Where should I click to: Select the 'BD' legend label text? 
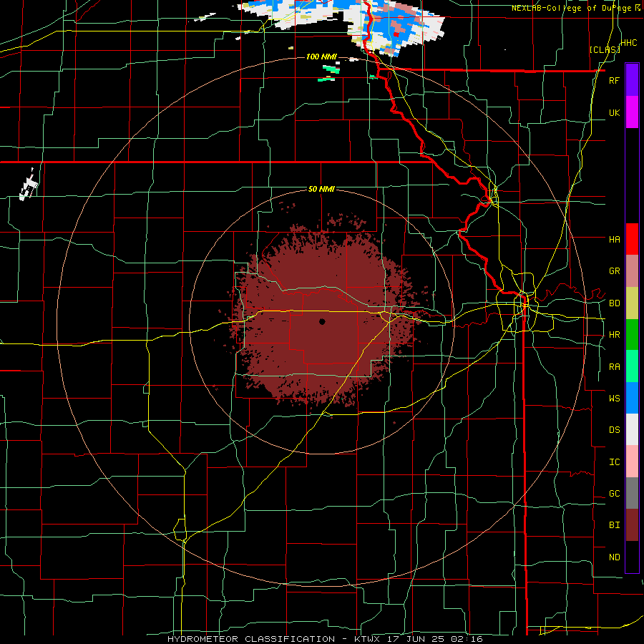point(614,303)
